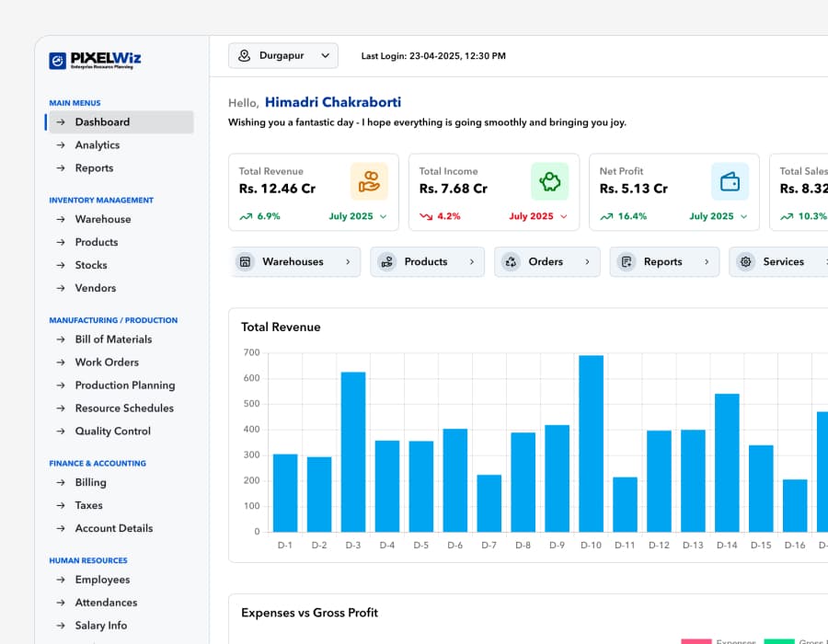Image resolution: width=828 pixels, height=644 pixels.
Task: Open the Total Income July 2025 dropdown
Action: [538, 216]
